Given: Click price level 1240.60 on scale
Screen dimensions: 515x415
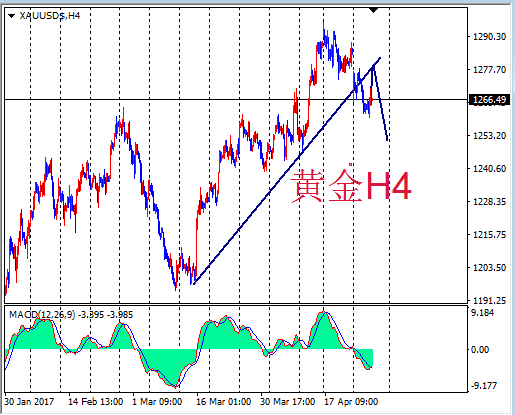Looking at the screenshot, I should 489,169.
